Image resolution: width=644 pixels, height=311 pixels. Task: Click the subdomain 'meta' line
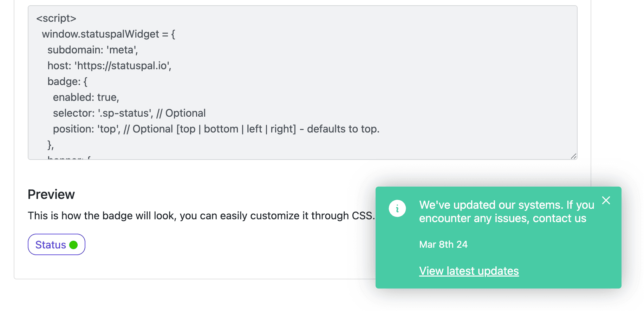pos(92,50)
